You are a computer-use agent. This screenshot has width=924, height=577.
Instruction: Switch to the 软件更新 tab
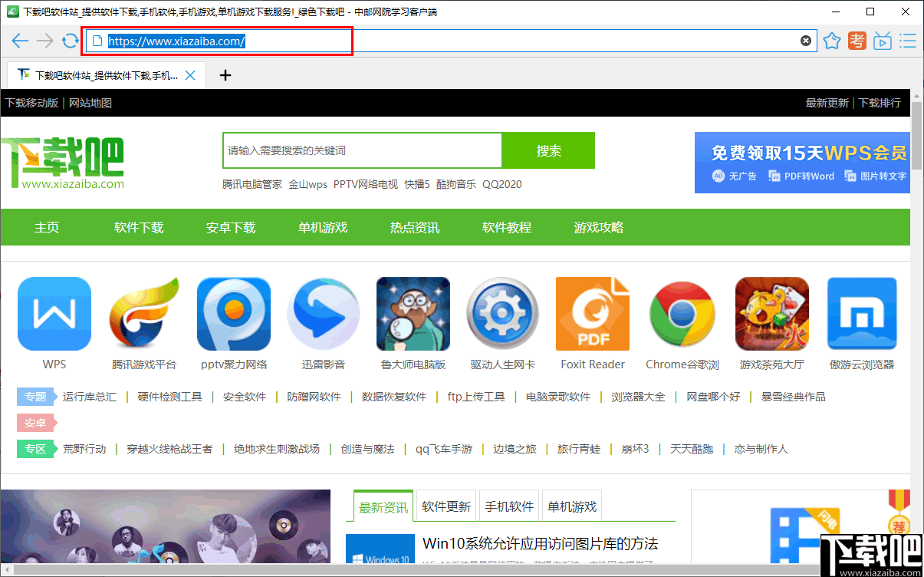(446, 505)
